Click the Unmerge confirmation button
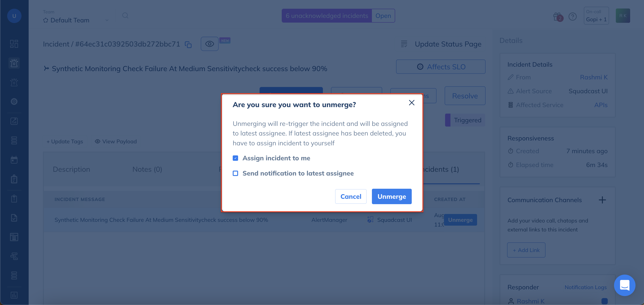 391,196
